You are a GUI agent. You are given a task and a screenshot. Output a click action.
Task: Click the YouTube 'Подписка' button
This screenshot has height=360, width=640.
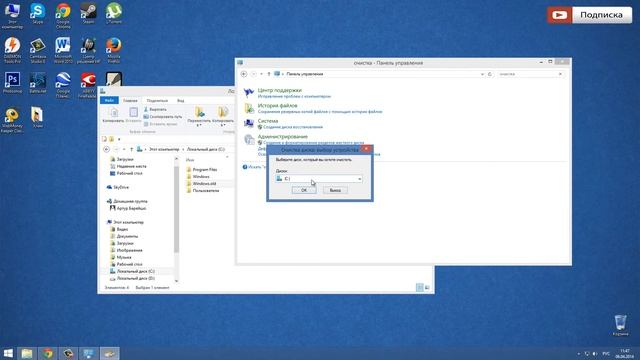[589, 15]
